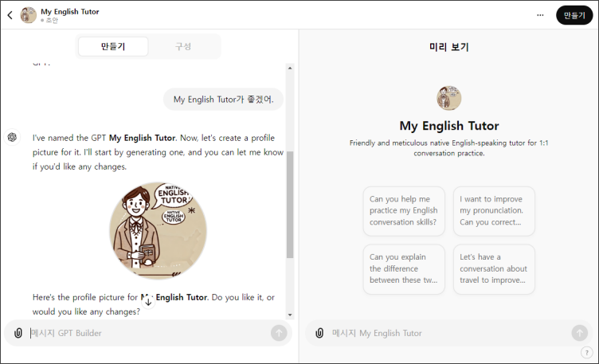The width and height of the screenshot is (599, 364).
Task: Select the practice conversation skills starter
Action: 404,211
